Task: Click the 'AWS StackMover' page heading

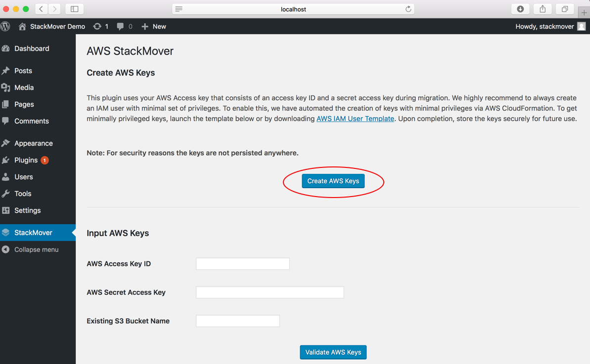Action: 130,51
